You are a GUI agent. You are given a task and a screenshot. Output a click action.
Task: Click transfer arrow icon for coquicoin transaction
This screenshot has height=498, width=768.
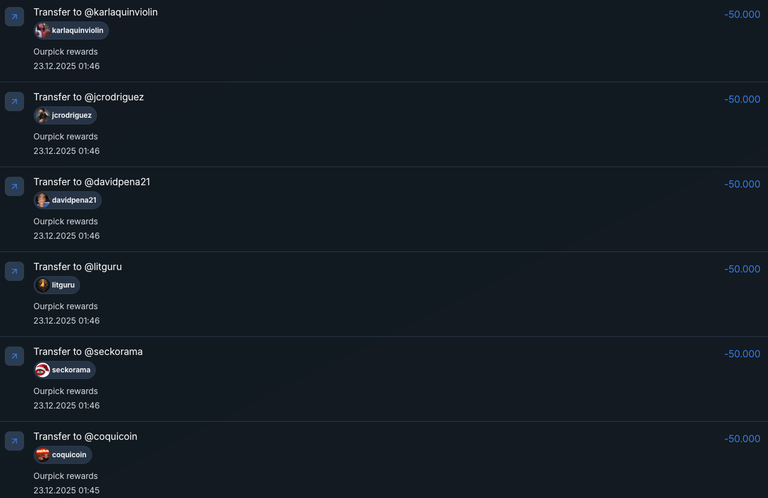(14, 441)
